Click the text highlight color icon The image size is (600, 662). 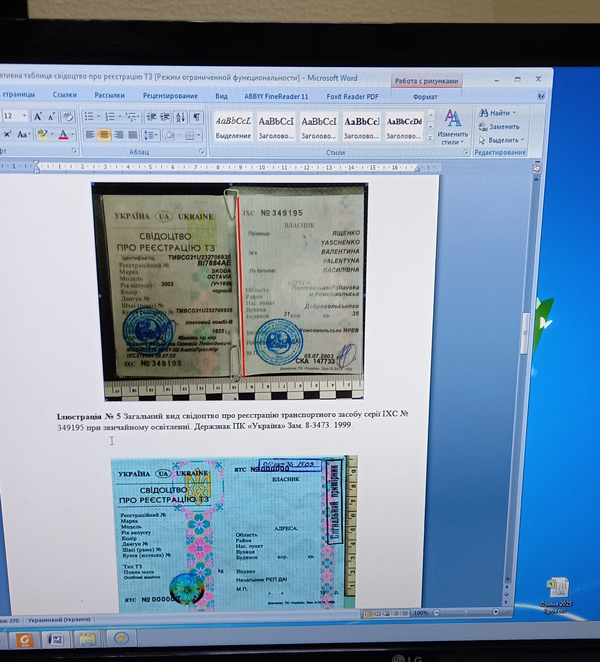[44, 134]
